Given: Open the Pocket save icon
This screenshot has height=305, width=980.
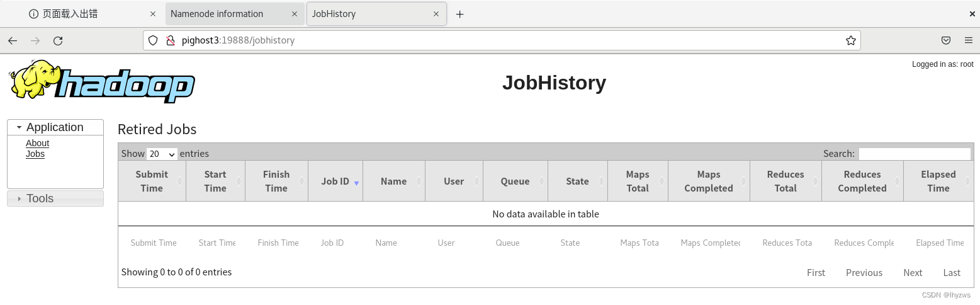Looking at the screenshot, I should [x=945, y=40].
